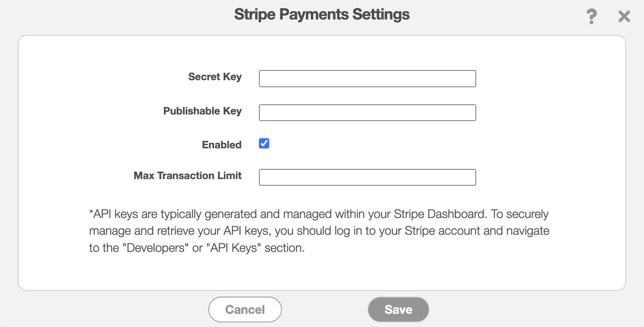Select the Max Transaction Limit field
This screenshot has width=644, height=327.
tap(367, 178)
